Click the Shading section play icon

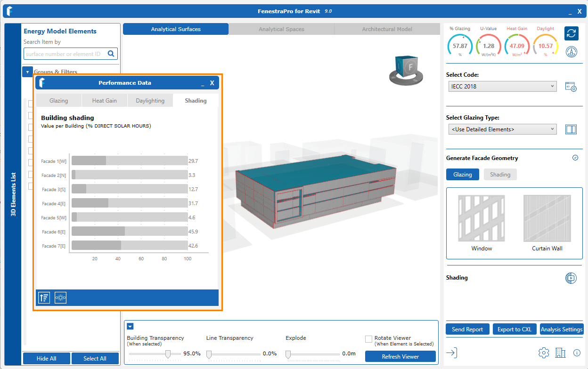click(x=571, y=278)
